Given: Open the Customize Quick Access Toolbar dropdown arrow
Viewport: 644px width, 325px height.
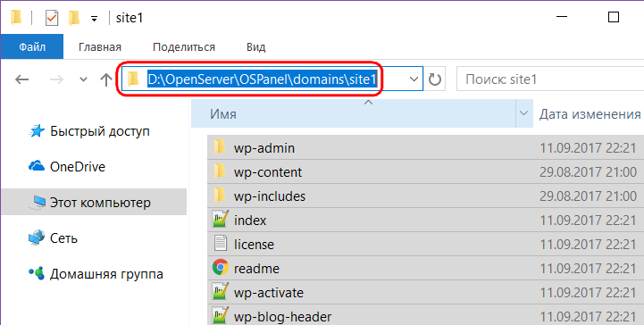Looking at the screenshot, I should [x=95, y=19].
